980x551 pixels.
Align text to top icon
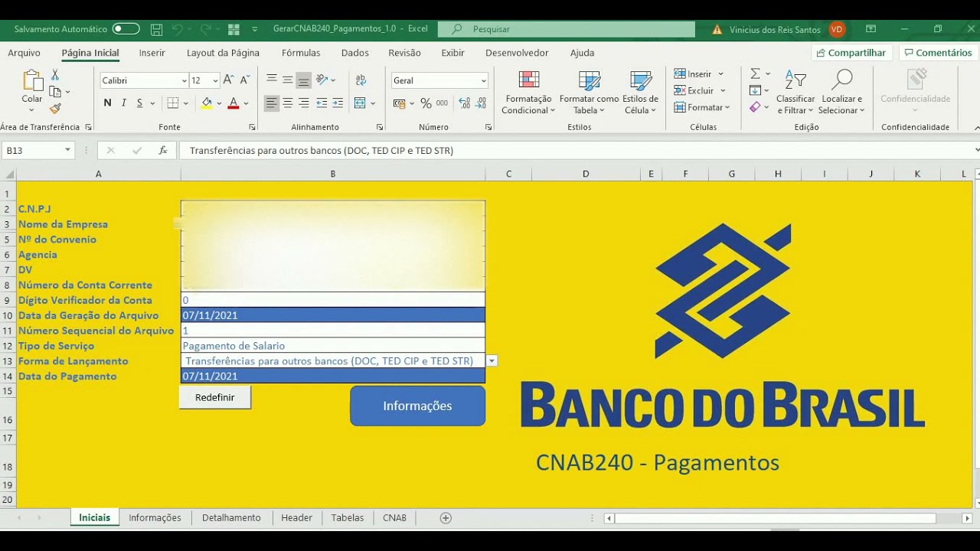coord(272,80)
